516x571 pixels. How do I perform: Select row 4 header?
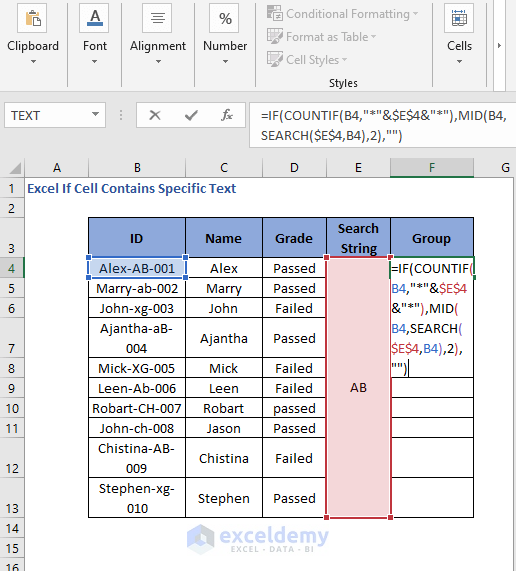12,268
